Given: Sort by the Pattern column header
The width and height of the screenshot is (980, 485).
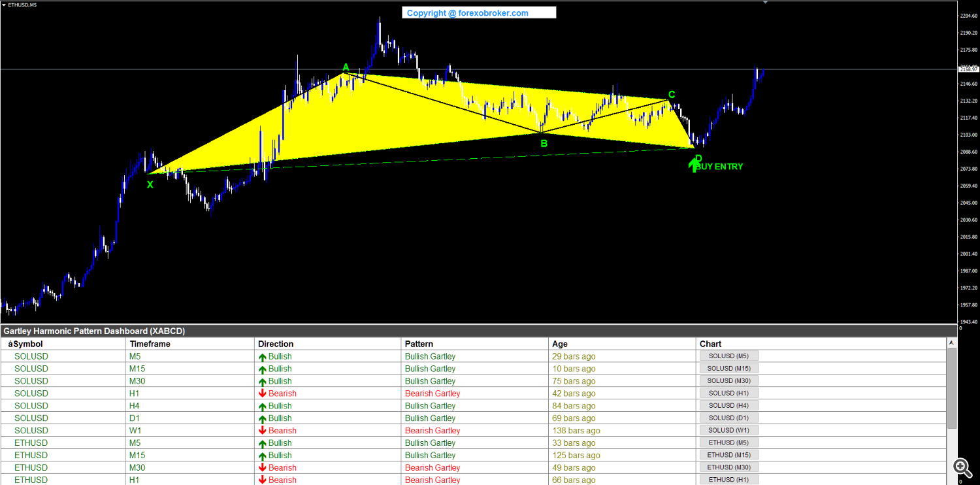Looking at the screenshot, I should (476, 344).
